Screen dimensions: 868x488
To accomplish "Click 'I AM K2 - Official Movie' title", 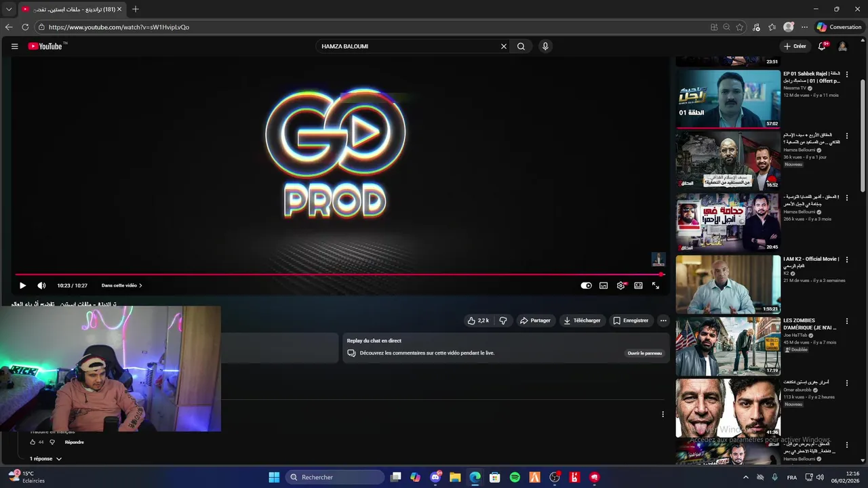I will click(x=811, y=262).
